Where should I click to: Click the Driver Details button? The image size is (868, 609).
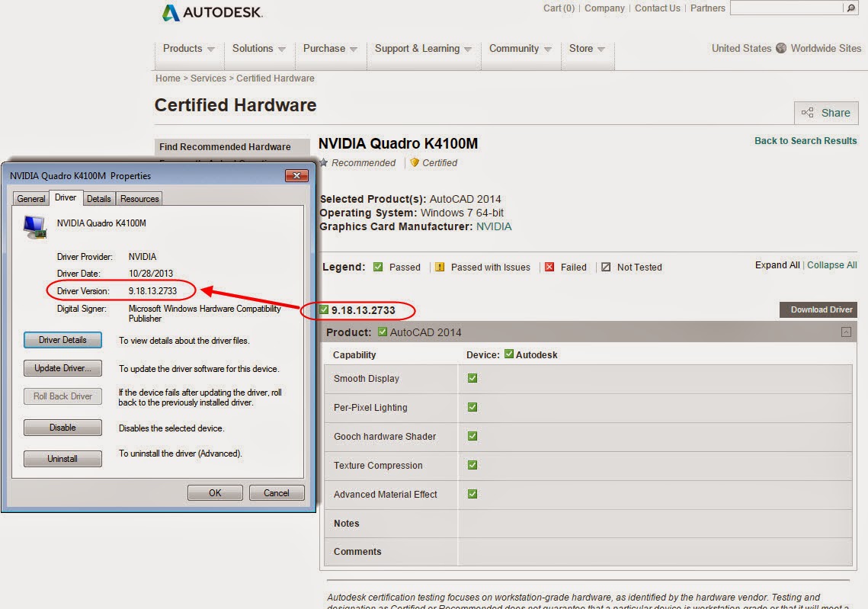coord(62,340)
